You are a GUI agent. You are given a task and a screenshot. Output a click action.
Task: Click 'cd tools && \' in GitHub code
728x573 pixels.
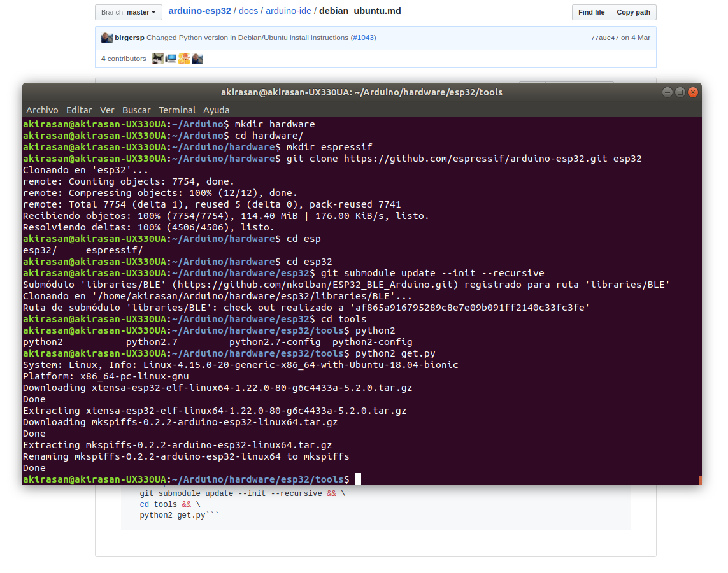tap(170, 504)
